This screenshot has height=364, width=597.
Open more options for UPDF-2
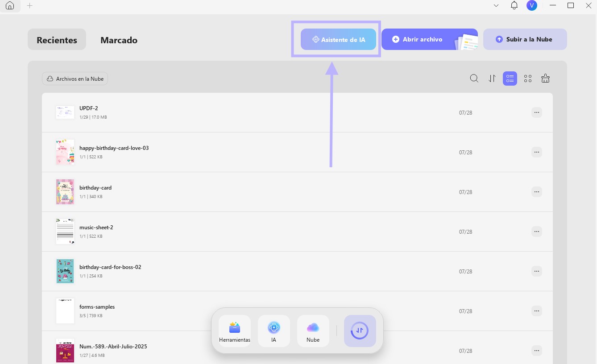(x=537, y=112)
